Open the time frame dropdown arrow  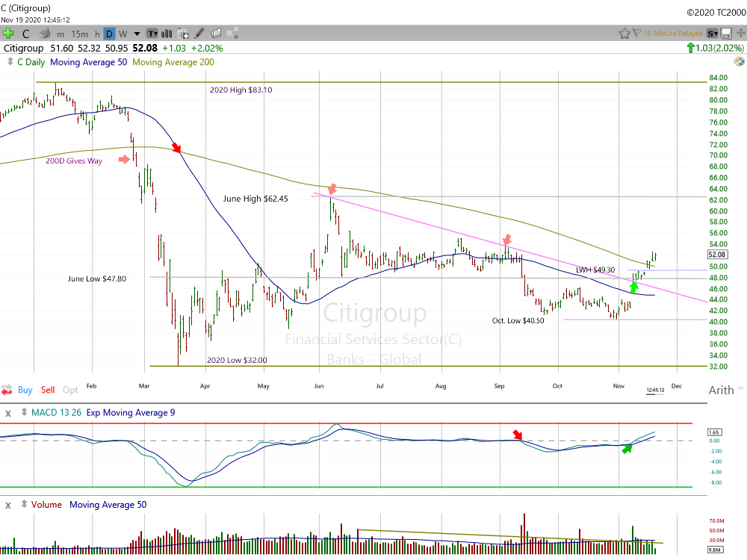coord(137,34)
